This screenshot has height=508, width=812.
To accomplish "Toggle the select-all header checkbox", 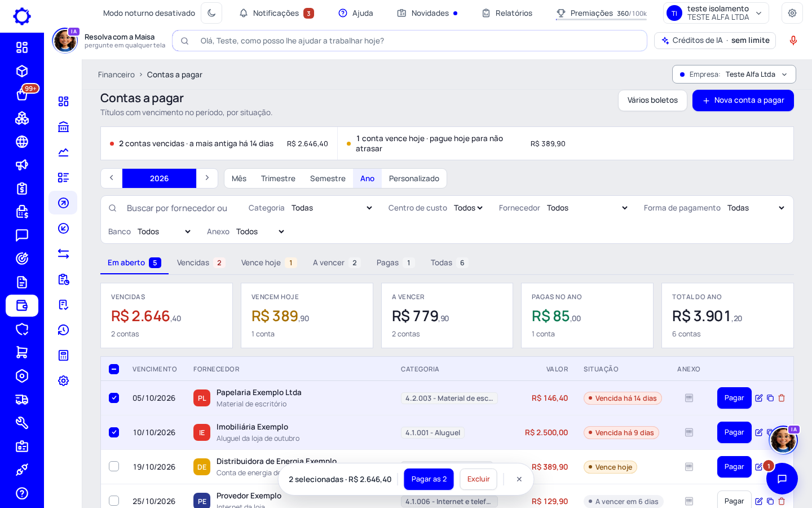I will click(x=114, y=369).
